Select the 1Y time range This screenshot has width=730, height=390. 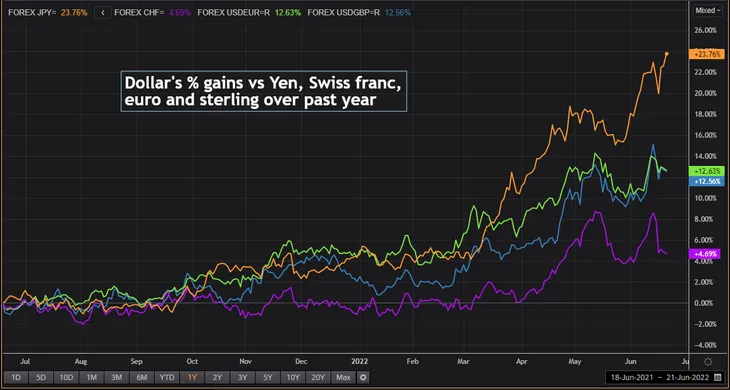192,377
